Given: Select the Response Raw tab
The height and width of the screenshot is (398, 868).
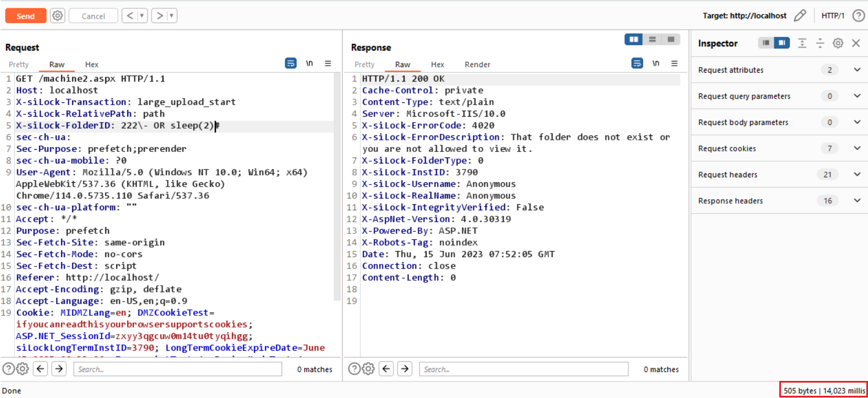Looking at the screenshot, I should (x=403, y=64).
